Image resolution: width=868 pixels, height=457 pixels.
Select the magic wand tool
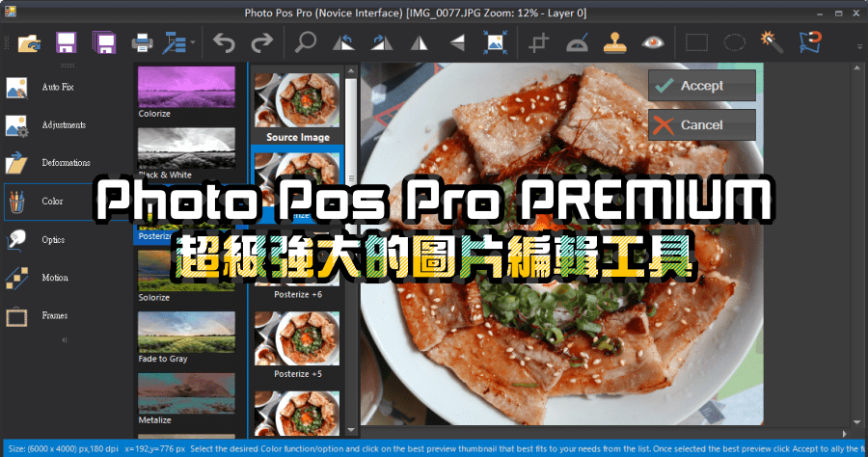click(772, 42)
